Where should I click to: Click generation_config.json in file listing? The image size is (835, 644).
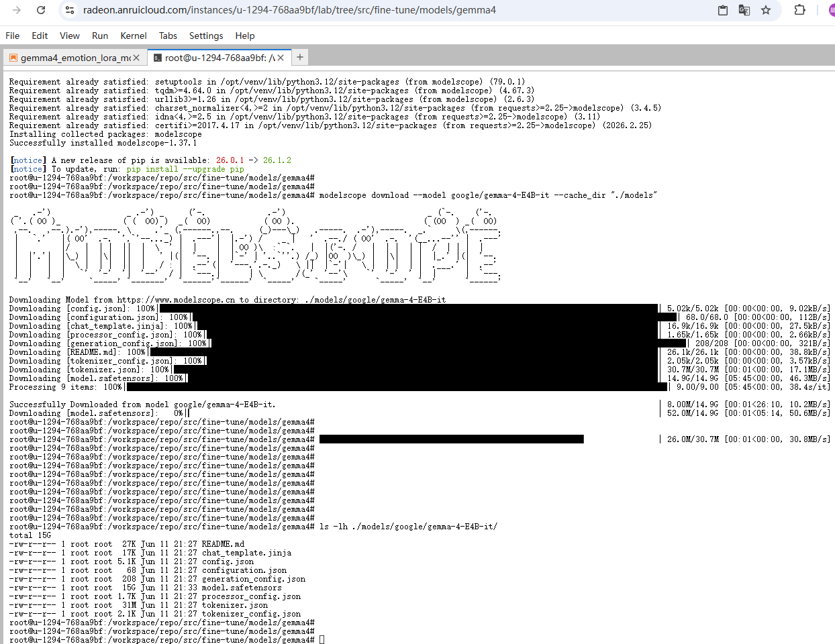click(x=254, y=579)
